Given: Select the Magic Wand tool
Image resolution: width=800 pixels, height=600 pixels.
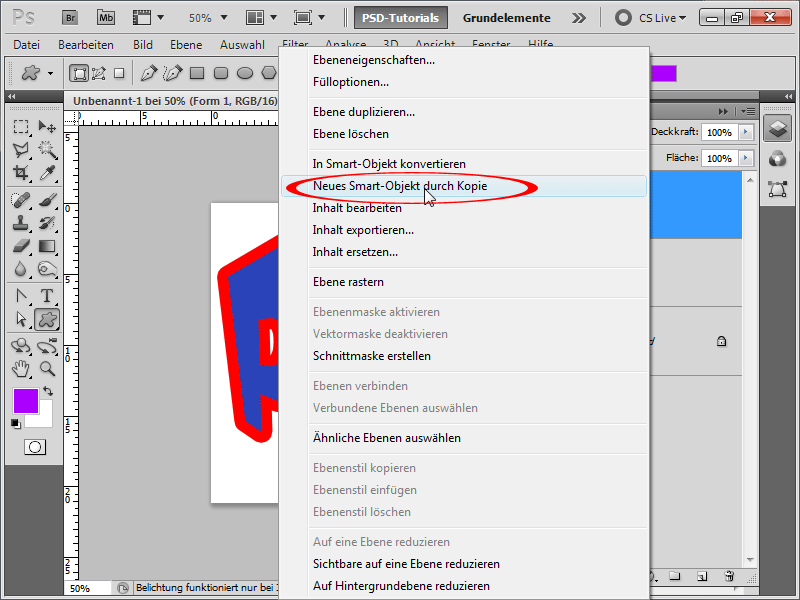Looking at the screenshot, I should [x=47, y=149].
